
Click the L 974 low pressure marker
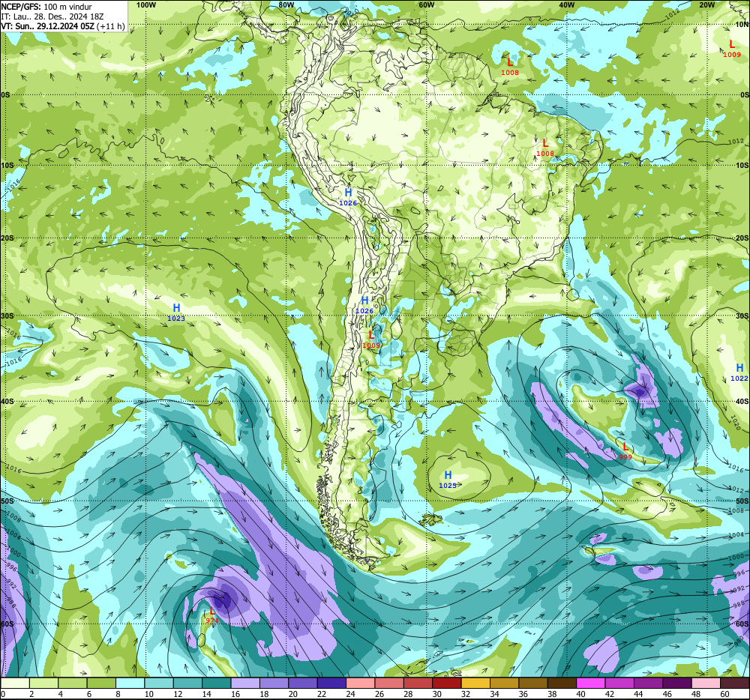[x=212, y=615]
